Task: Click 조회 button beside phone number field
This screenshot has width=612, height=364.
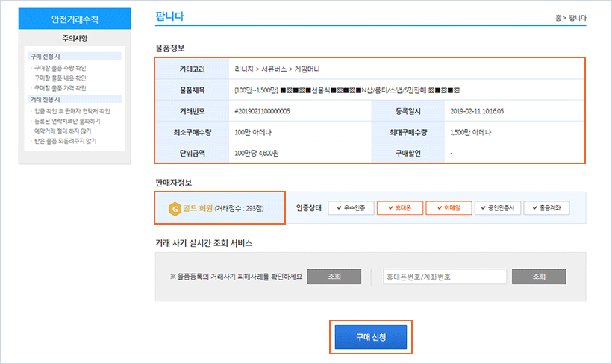Action: pos(539,277)
